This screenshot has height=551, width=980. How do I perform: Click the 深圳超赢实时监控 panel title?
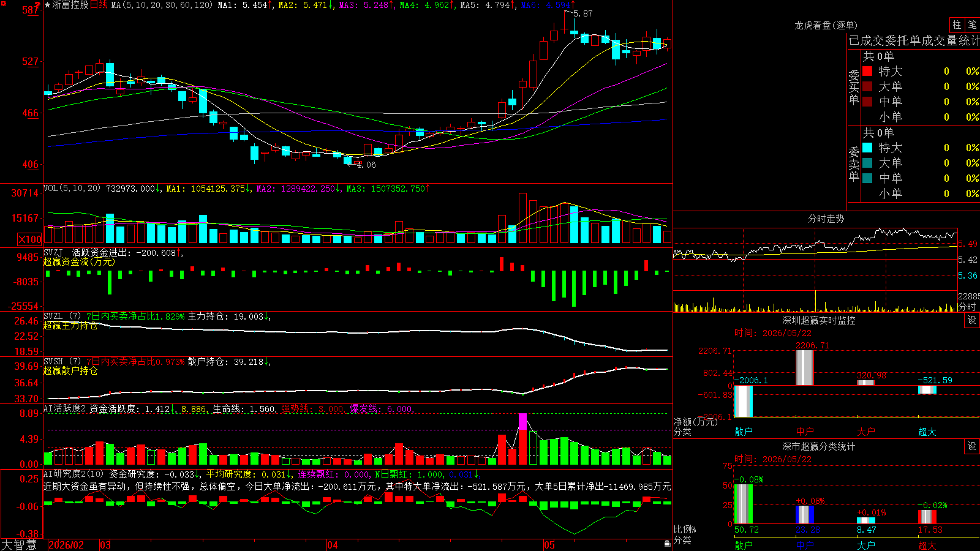(819, 320)
